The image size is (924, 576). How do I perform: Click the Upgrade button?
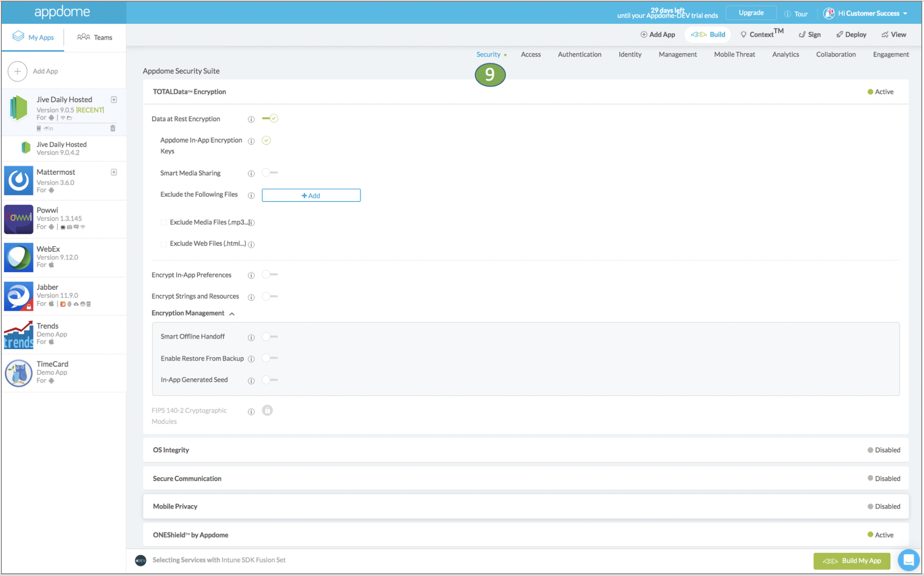pos(751,13)
